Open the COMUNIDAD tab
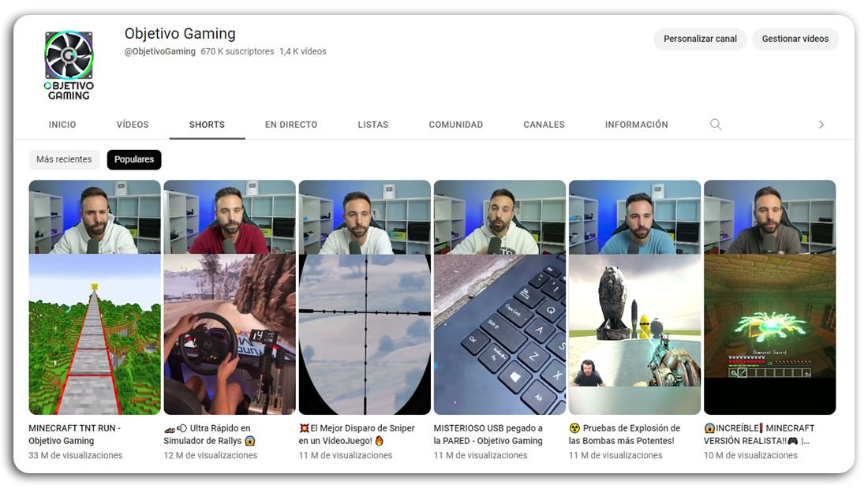Viewport: 868px width, 489px height. [x=455, y=125]
